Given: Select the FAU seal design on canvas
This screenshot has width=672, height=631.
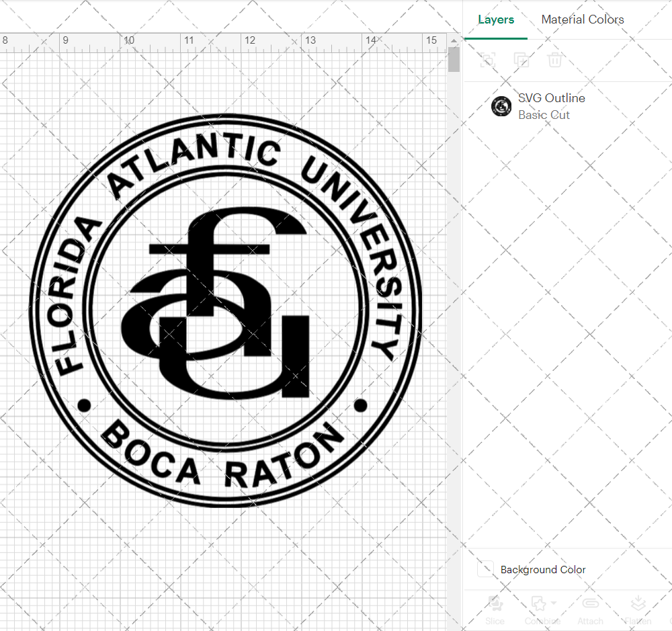Looking at the screenshot, I should point(225,310).
